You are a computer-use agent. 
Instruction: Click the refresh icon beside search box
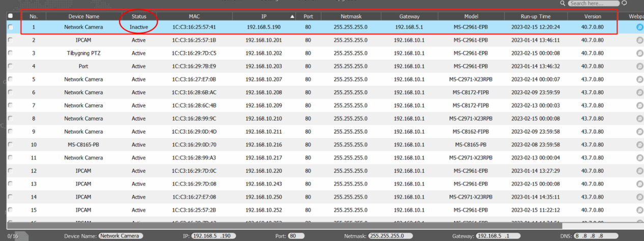click(624, 3)
